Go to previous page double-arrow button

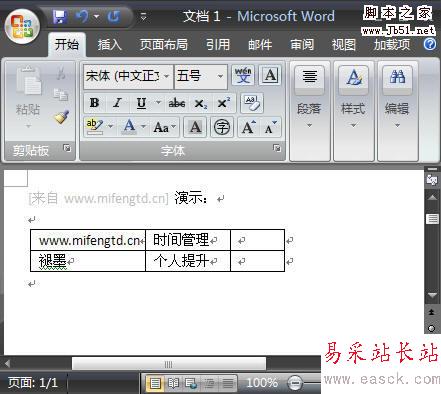432,312
